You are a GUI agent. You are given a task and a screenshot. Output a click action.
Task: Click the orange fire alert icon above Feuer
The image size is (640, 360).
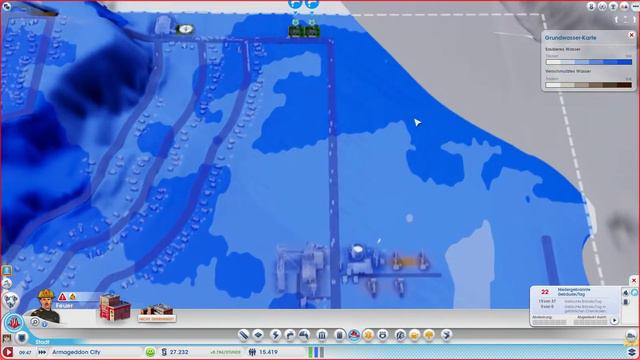(73, 297)
